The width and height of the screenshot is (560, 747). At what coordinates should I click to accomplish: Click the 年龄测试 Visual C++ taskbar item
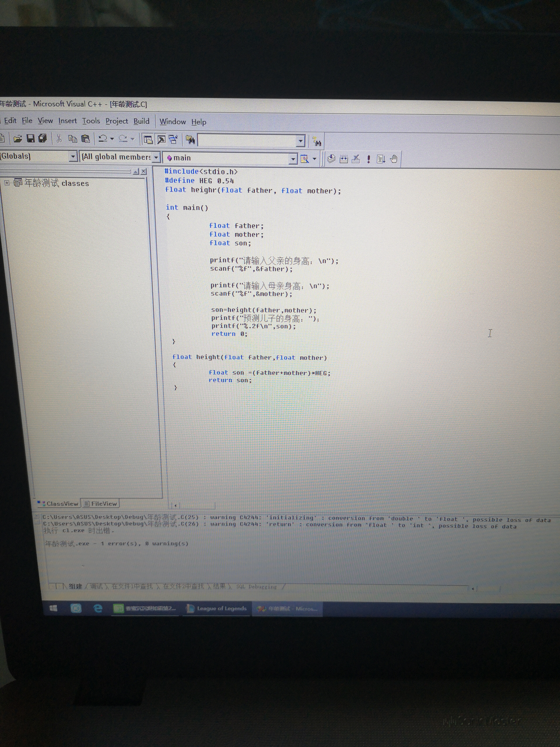coord(287,609)
